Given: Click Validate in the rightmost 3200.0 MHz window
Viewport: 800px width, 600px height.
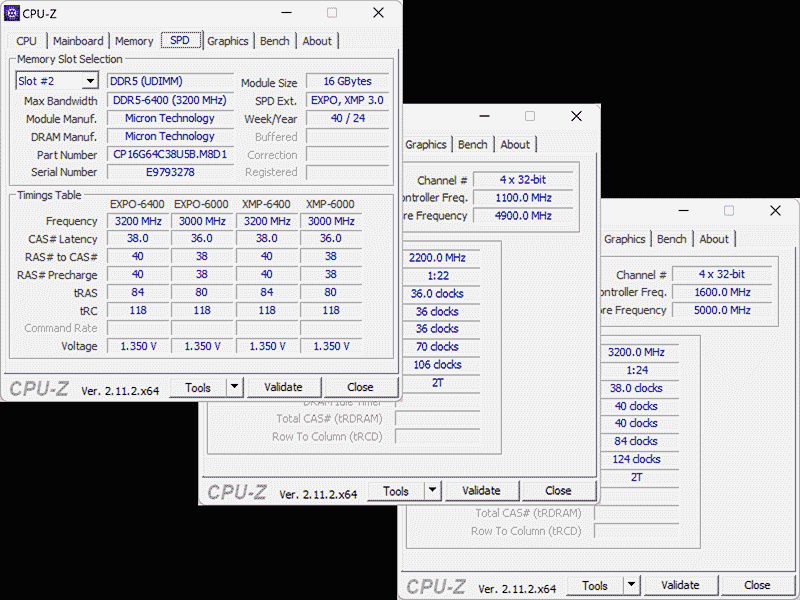Looking at the screenshot, I should pos(681,586).
